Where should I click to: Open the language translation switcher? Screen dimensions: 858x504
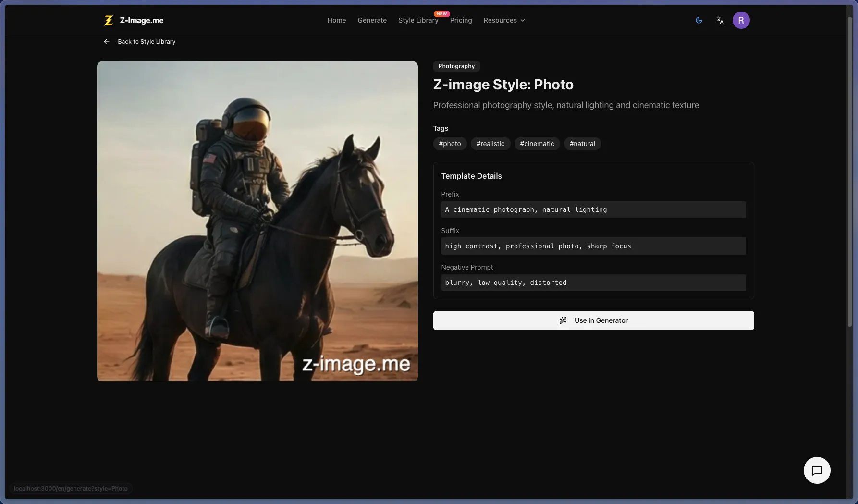coord(720,20)
